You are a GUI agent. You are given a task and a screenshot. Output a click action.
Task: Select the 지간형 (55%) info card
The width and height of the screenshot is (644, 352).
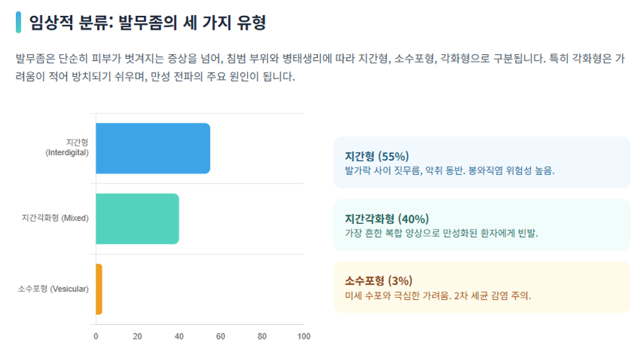tap(482, 162)
